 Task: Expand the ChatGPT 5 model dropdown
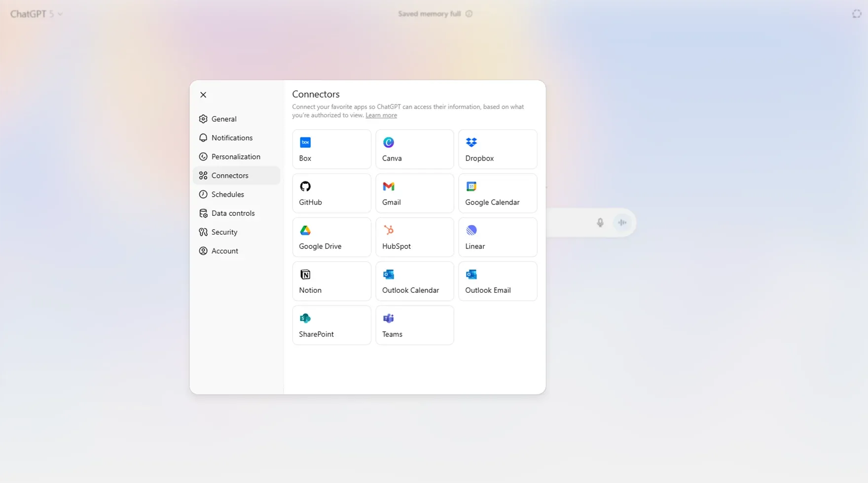click(x=36, y=14)
